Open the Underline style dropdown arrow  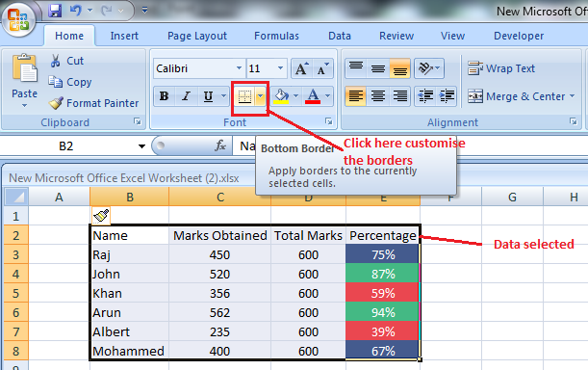point(223,96)
